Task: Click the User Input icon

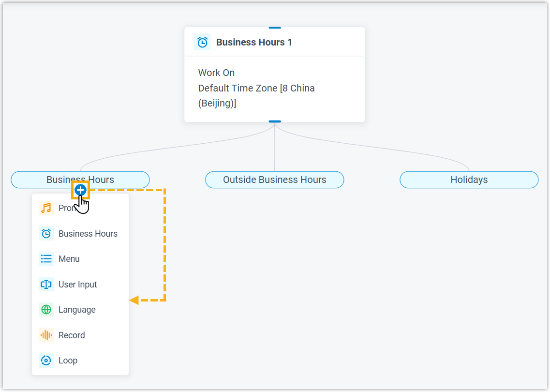Action: 46,285
